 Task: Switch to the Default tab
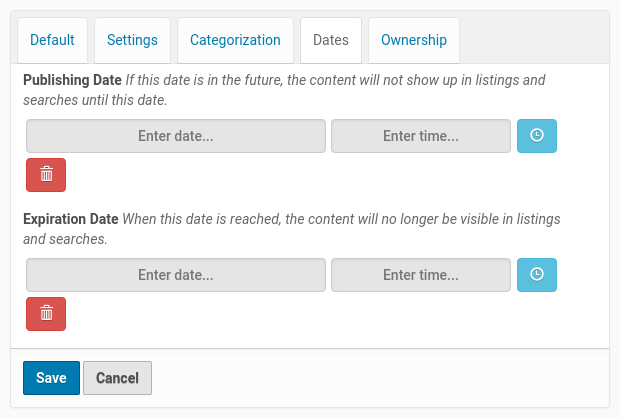pos(52,41)
